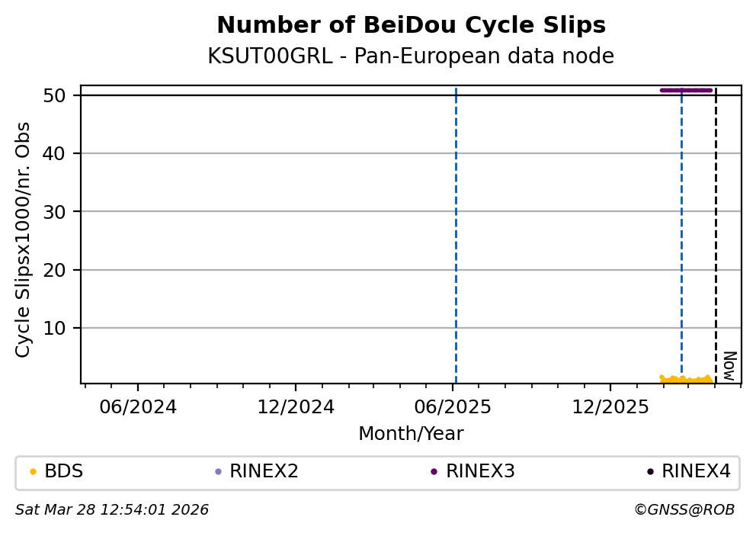
Task: Click the timestamp 'Sat Mar 28 12:54:01 2026'
Action: tap(112, 510)
